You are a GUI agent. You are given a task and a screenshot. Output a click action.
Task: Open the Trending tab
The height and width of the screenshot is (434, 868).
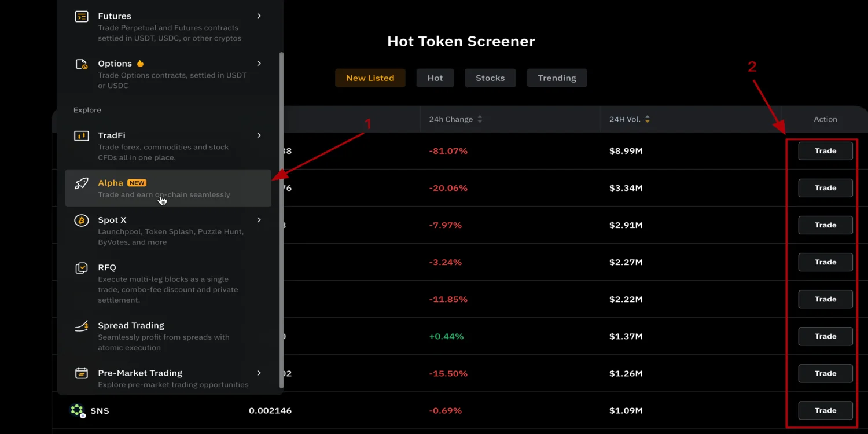[557, 78]
